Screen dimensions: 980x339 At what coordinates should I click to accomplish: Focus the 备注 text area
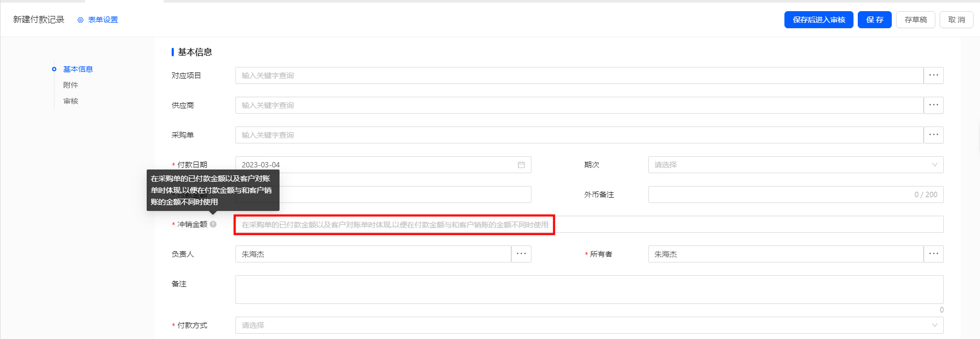[589, 290]
